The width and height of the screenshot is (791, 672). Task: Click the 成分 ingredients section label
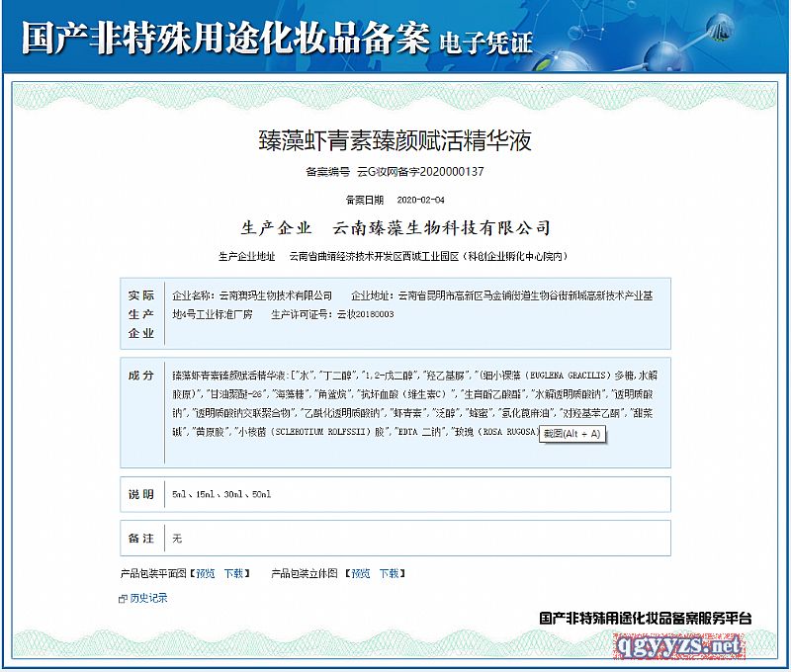[x=141, y=377]
